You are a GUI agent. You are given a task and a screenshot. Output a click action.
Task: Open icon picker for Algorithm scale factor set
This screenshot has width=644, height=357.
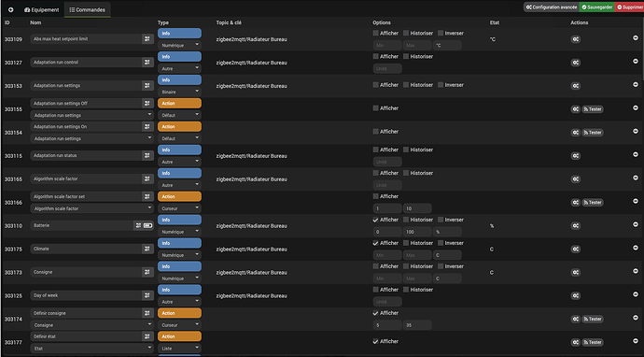(147, 196)
